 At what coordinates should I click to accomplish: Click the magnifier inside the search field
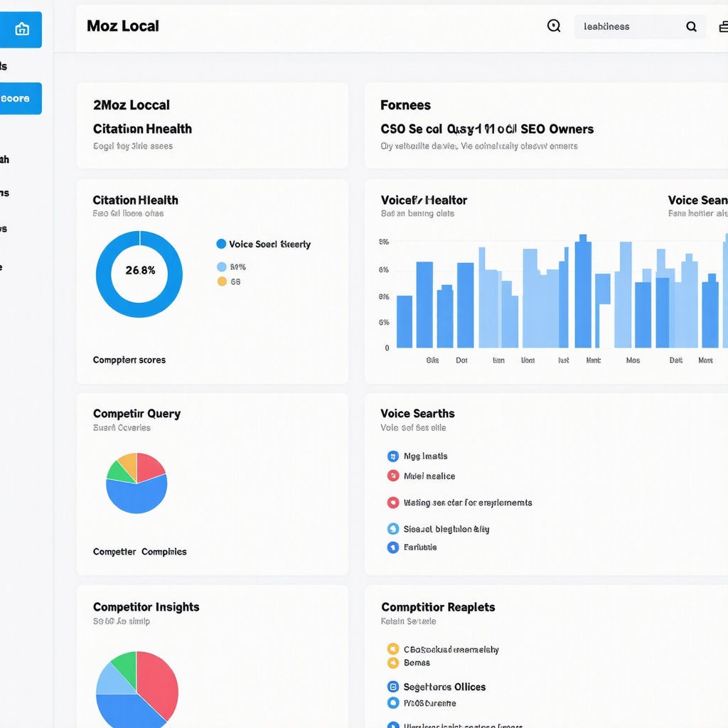click(x=691, y=27)
